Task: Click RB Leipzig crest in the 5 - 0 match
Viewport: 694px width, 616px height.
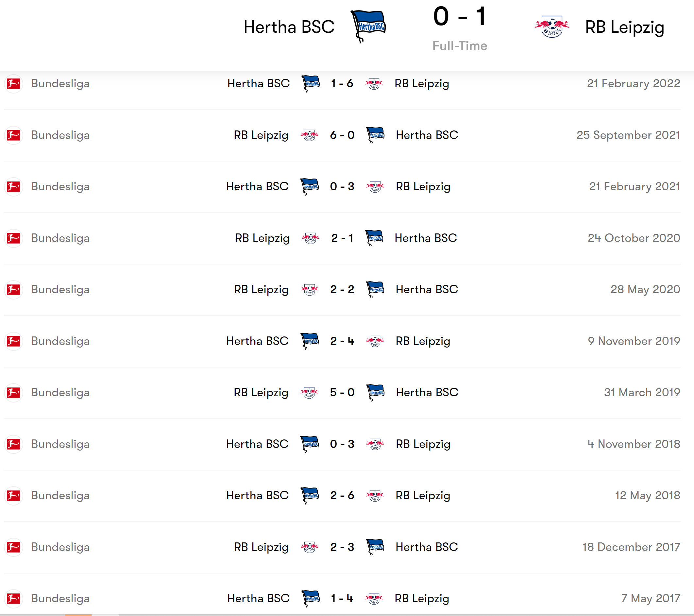Action: (309, 393)
